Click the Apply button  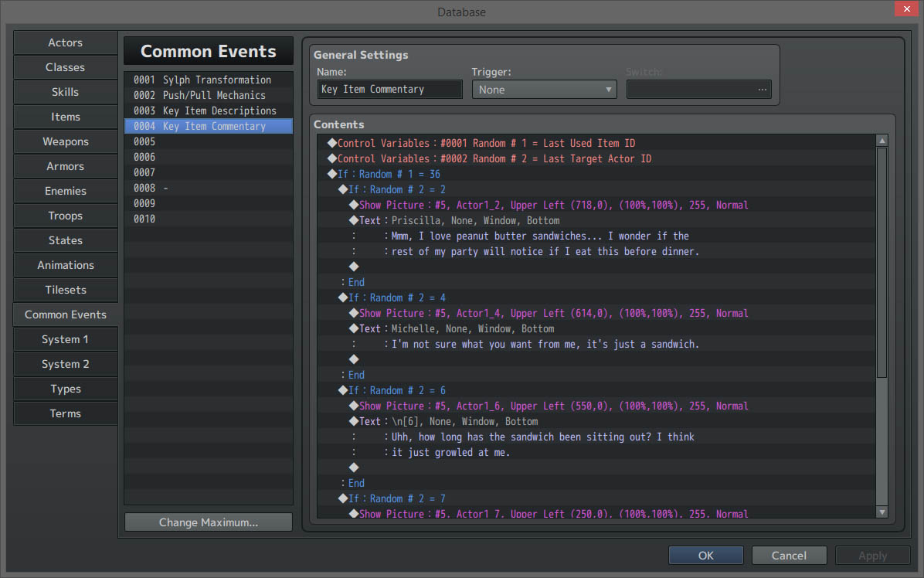click(873, 555)
